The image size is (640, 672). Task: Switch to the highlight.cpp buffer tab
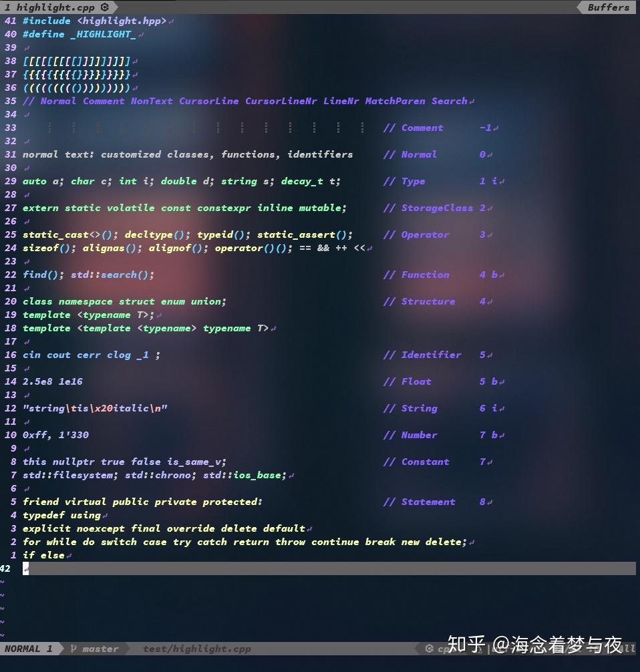57,7
